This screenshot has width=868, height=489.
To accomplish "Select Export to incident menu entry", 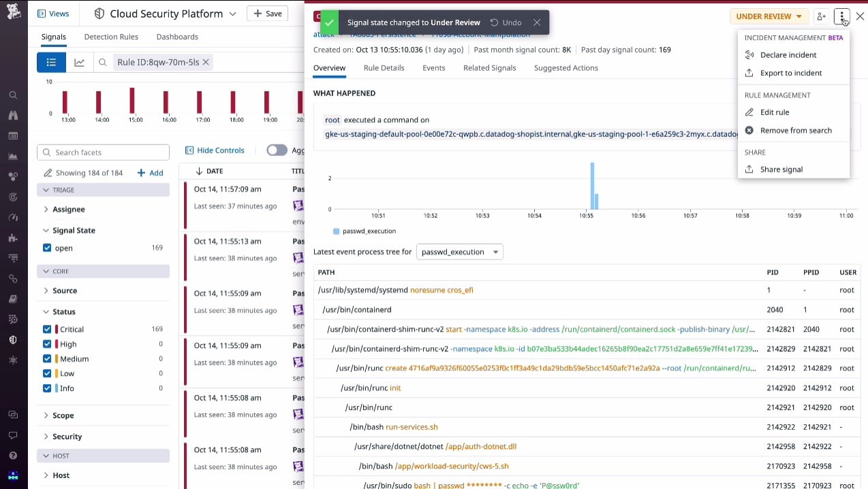I will pos(793,73).
